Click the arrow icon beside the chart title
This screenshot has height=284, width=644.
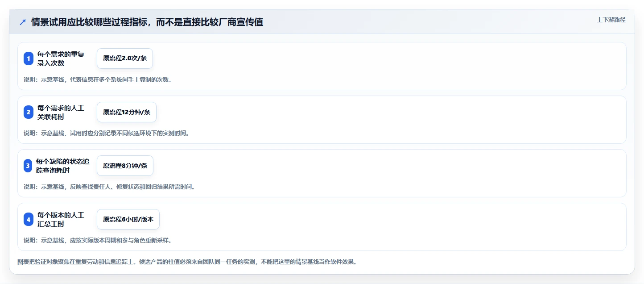[23, 22]
